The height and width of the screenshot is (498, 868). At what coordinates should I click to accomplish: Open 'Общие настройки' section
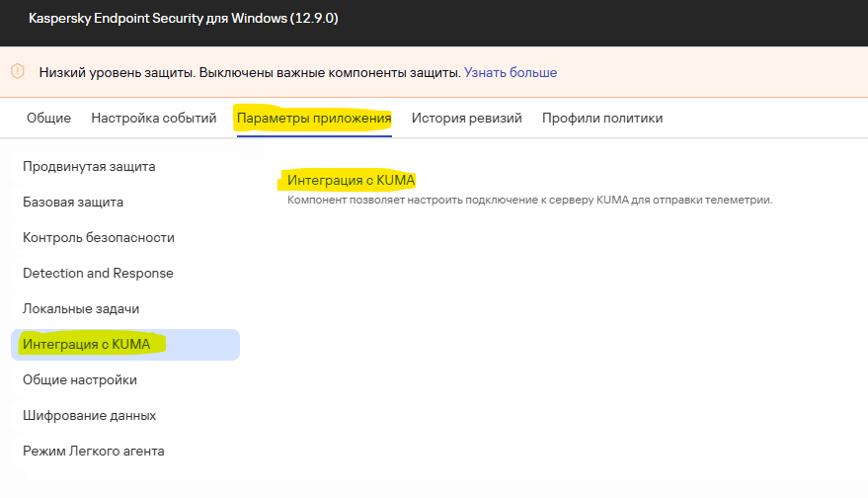[x=125, y=380]
